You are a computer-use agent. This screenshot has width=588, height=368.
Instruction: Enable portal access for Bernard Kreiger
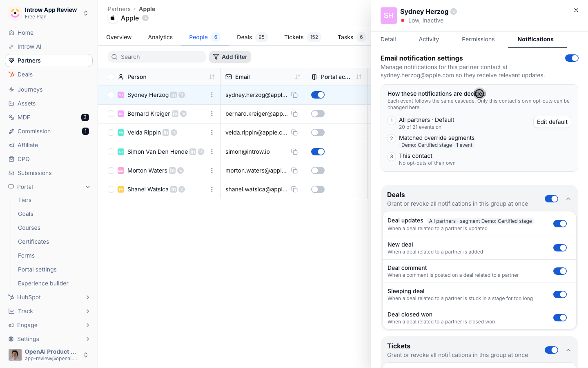pyautogui.click(x=318, y=114)
